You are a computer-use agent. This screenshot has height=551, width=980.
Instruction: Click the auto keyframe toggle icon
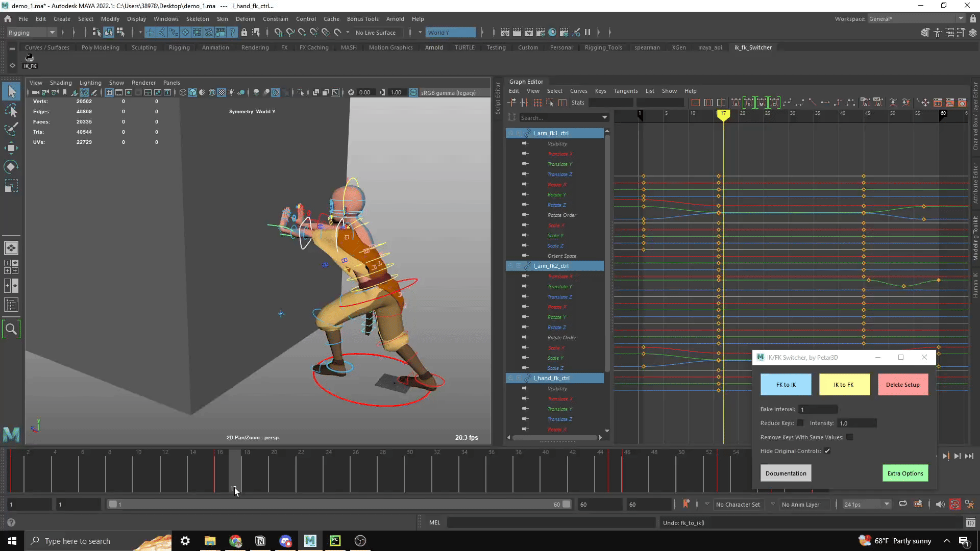(x=954, y=504)
